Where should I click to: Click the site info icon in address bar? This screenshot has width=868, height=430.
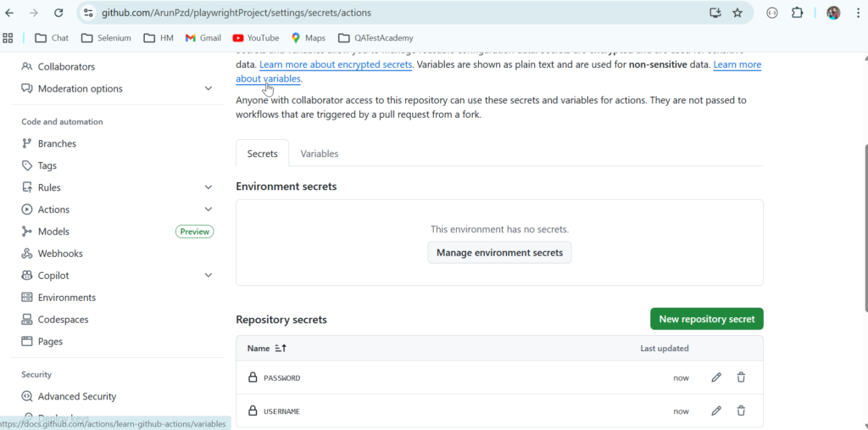point(87,13)
